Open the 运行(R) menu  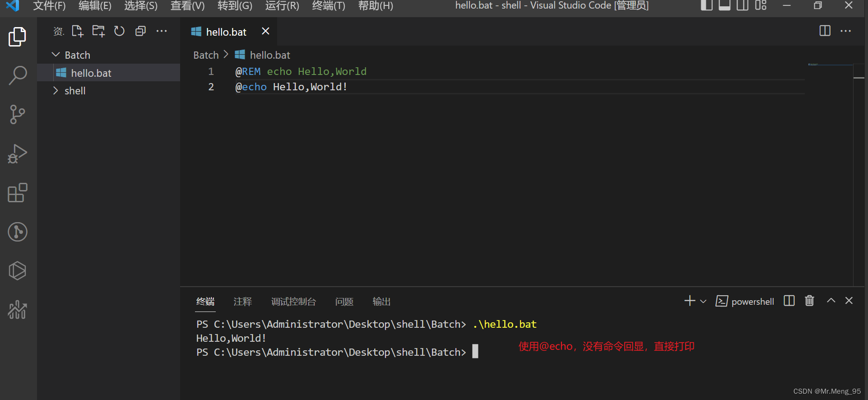tap(282, 6)
